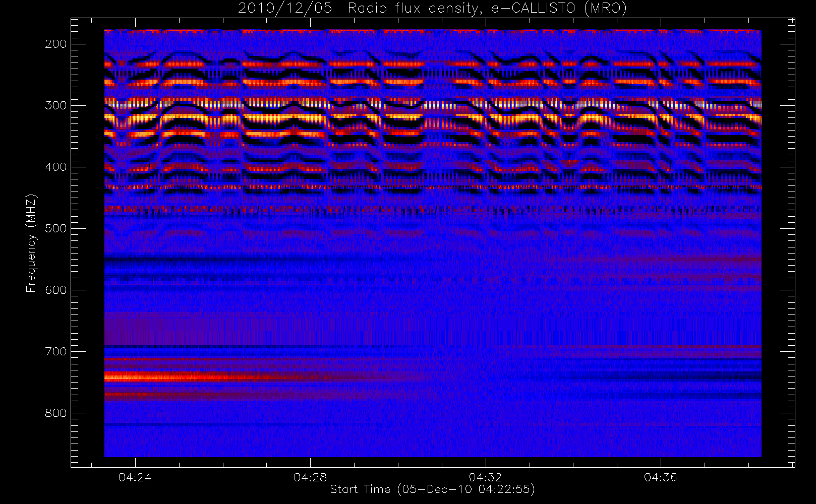This screenshot has width=816, height=504.
Task: Click the 600 frequency tick label
Action: pos(55,290)
